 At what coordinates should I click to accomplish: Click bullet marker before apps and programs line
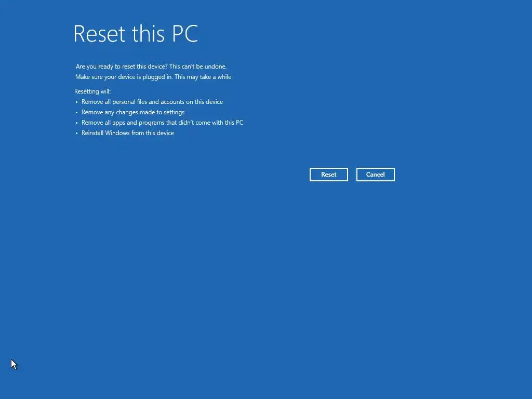click(x=77, y=123)
